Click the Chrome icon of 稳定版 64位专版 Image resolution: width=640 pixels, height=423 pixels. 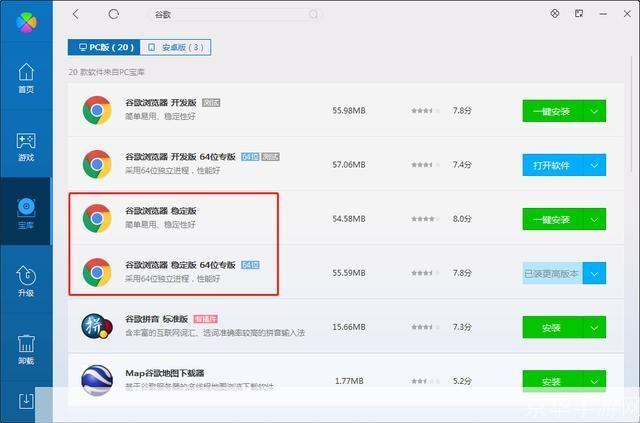tap(97, 272)
